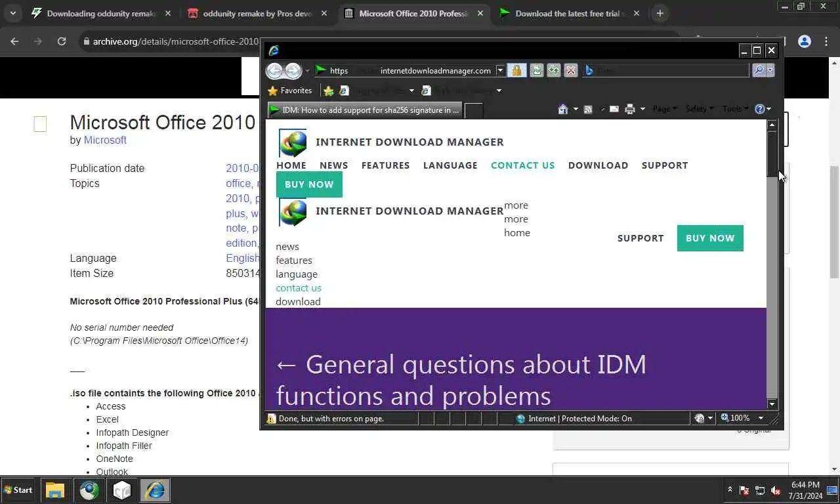Screen dimensions: 840x504
Task: Click the Internet Explorer taskbar icon
Action: click(155, 490)
